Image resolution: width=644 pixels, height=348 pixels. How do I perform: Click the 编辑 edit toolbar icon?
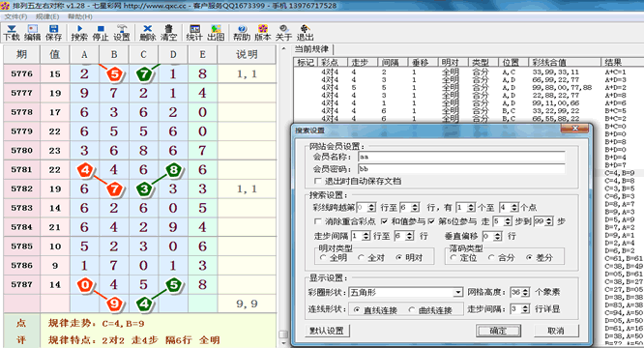pos(32,33)
